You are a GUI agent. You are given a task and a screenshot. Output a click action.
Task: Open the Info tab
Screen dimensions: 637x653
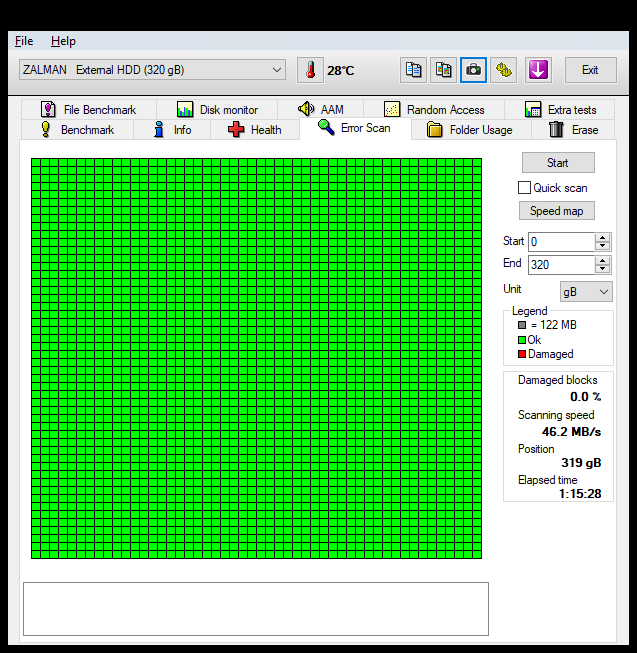coord(172,130)
